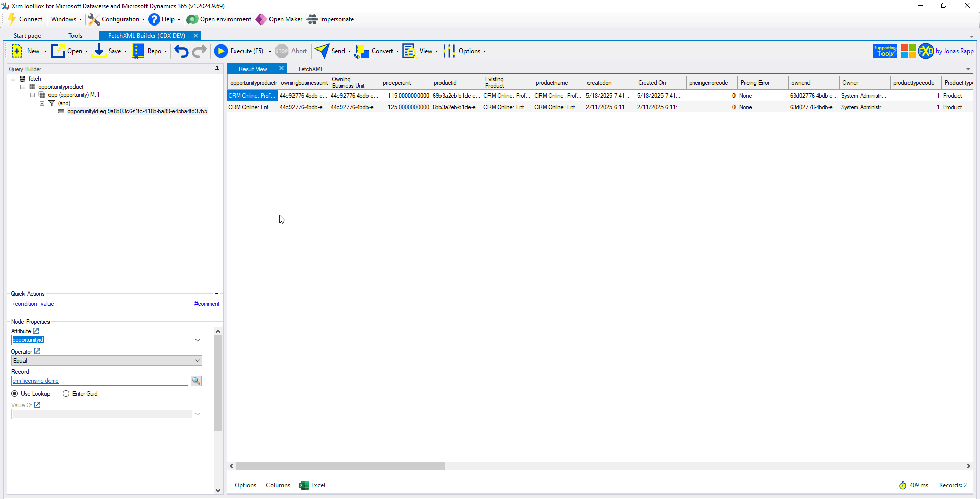Screen dimensions: 980x499
Task: Click the Owner column header
Action: pyautogui.click(x=865, y=83)
